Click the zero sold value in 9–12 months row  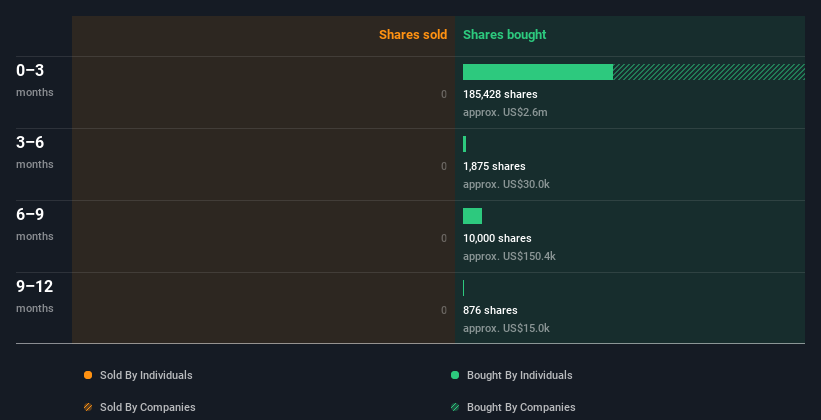tap(444, 310)
